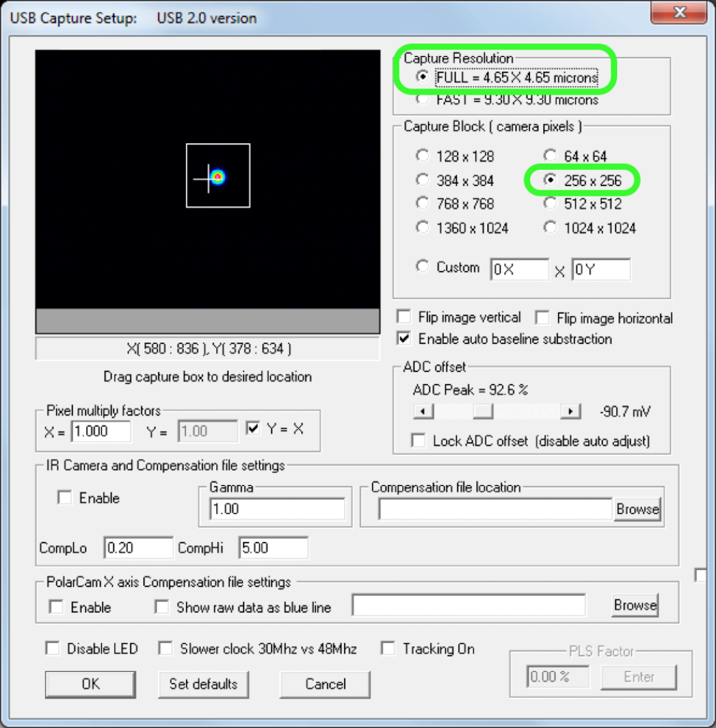The image size is (716, 728).
Task: Toggle Flip image horizontal checkbox
Action: pos(543,317)
